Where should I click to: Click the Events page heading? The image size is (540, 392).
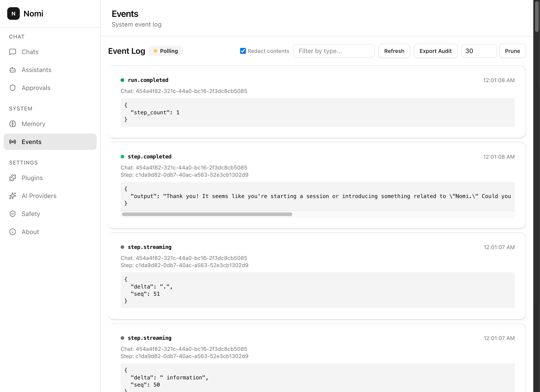pyautogui.click(x=125, y=14)
